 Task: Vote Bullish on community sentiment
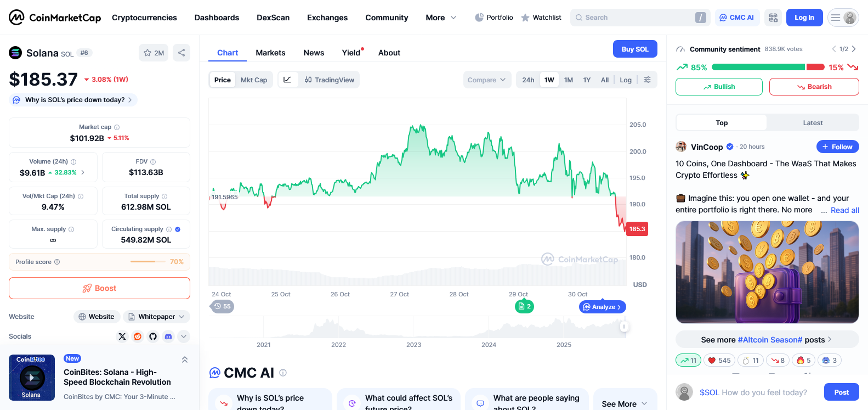719,87
